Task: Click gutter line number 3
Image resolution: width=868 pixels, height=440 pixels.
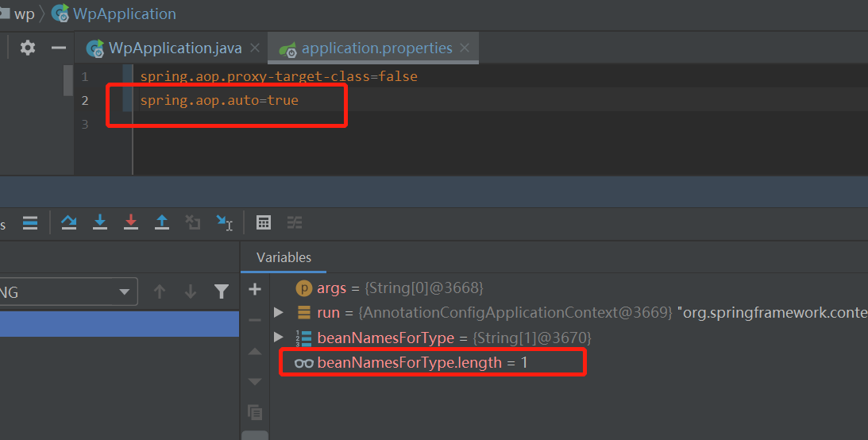Action: tap(85, 124)
